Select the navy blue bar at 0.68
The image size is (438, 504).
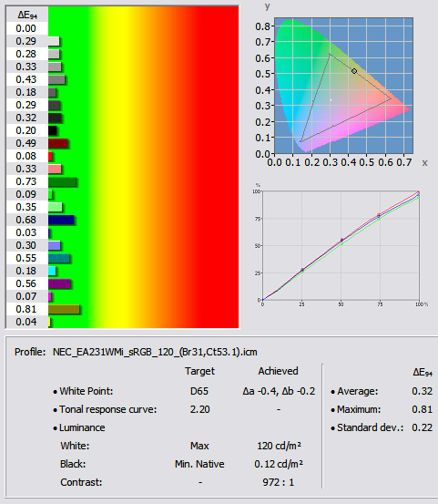coord(61,220)
